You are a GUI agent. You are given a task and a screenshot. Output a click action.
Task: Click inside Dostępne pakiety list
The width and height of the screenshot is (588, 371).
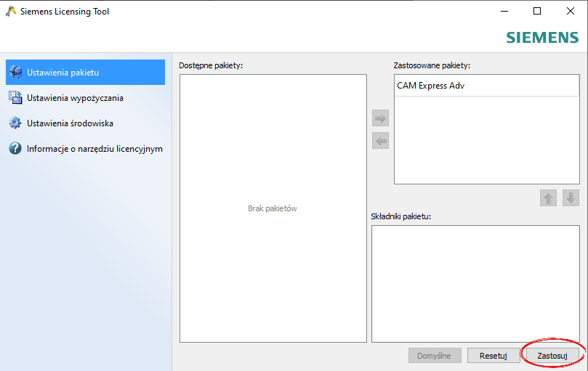273,208
